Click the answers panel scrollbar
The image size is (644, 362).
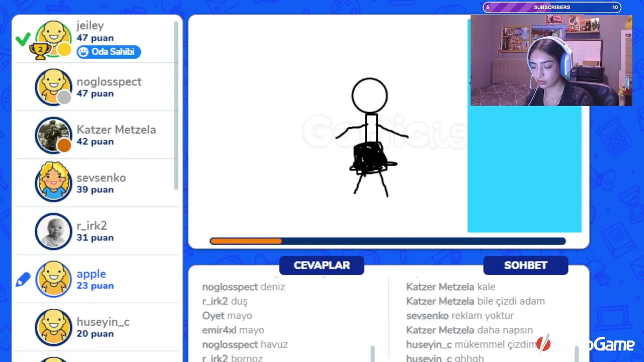point(372,353)
